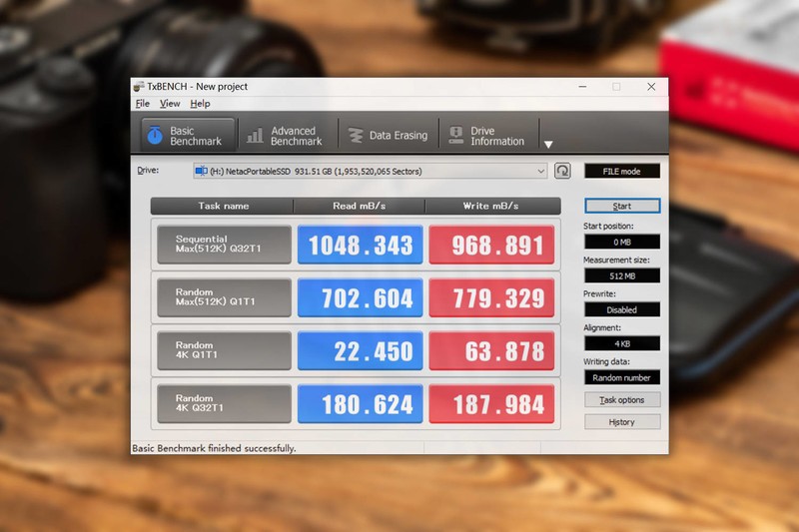Click the 63.878 write result
Image resolution: width=799 pixels, height=532 pixels.
[x=491, y=350]
